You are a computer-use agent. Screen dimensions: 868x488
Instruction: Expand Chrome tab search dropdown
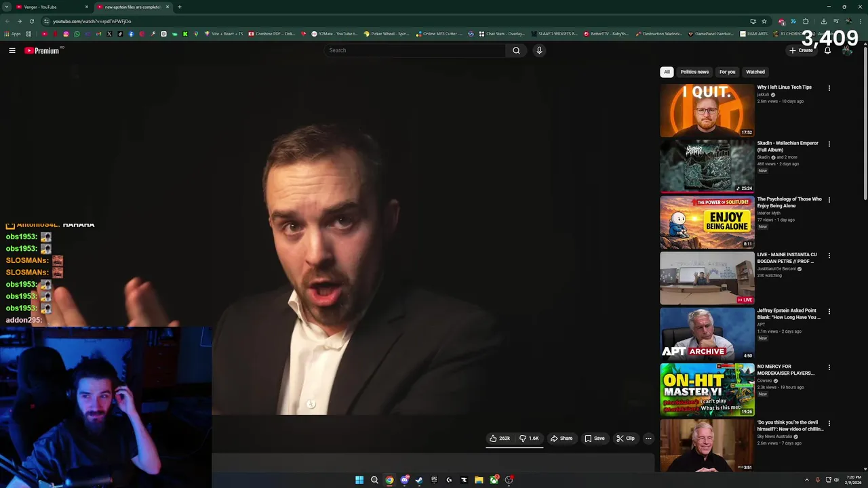[x=7, y=7]
